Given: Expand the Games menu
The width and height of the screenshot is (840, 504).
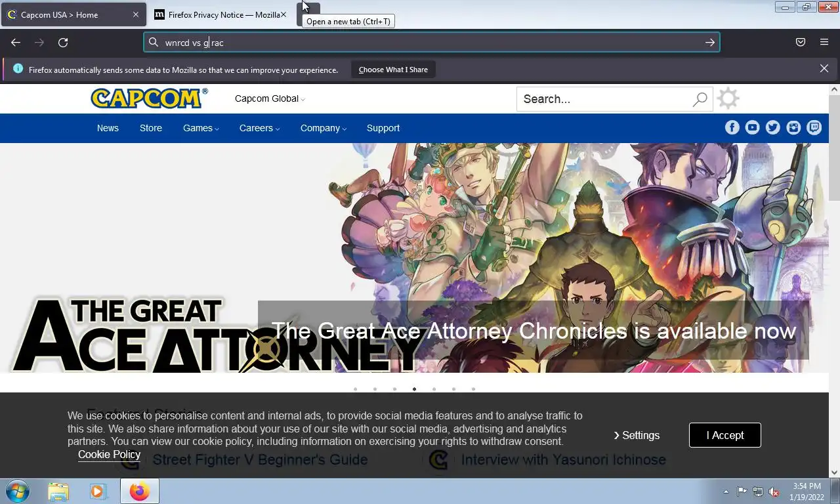Looking at the screenshot, I should coord(201,128).
